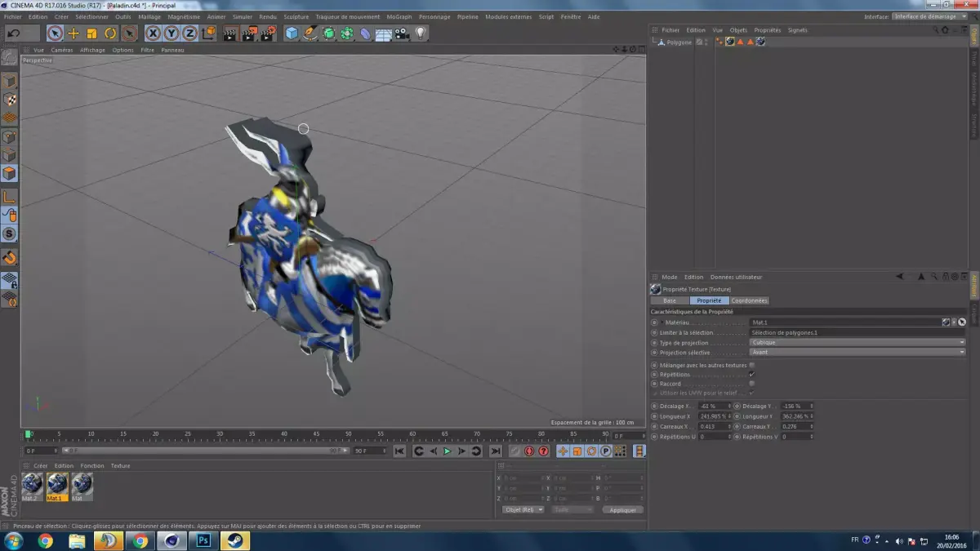Enable polygon mode cube in left palette
This screenshot has width=980, height=551.
click(10, 173)
